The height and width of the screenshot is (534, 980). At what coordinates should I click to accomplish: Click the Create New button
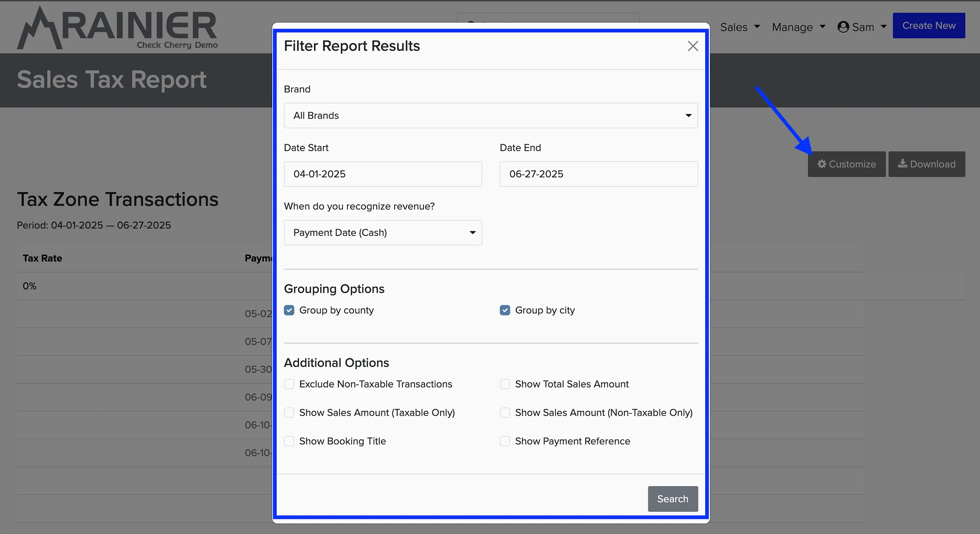tap(929, 26)
